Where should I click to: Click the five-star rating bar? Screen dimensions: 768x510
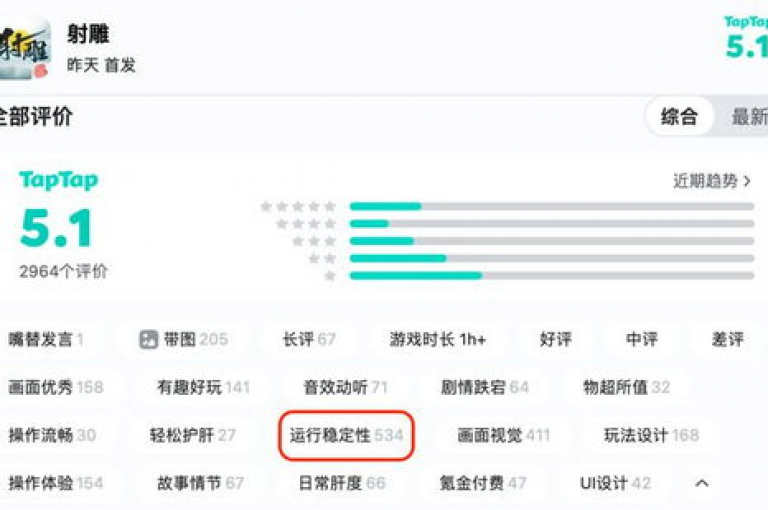(x=552, y=206)
